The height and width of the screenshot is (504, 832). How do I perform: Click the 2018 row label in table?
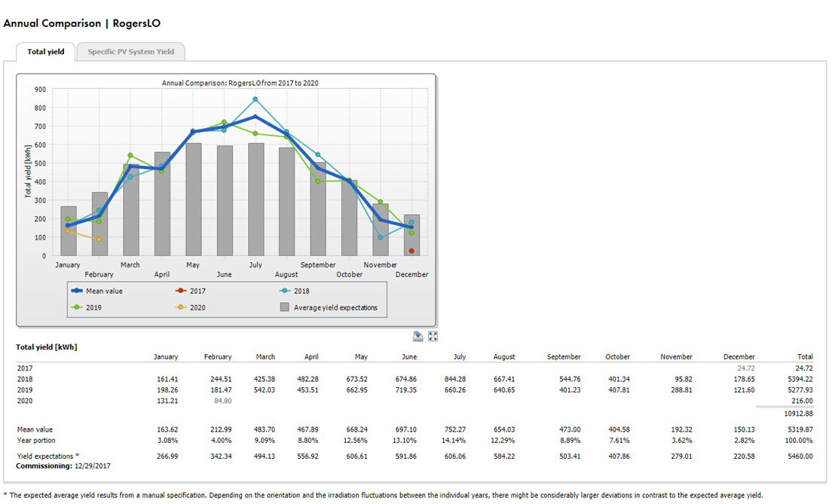click(25, 379)
